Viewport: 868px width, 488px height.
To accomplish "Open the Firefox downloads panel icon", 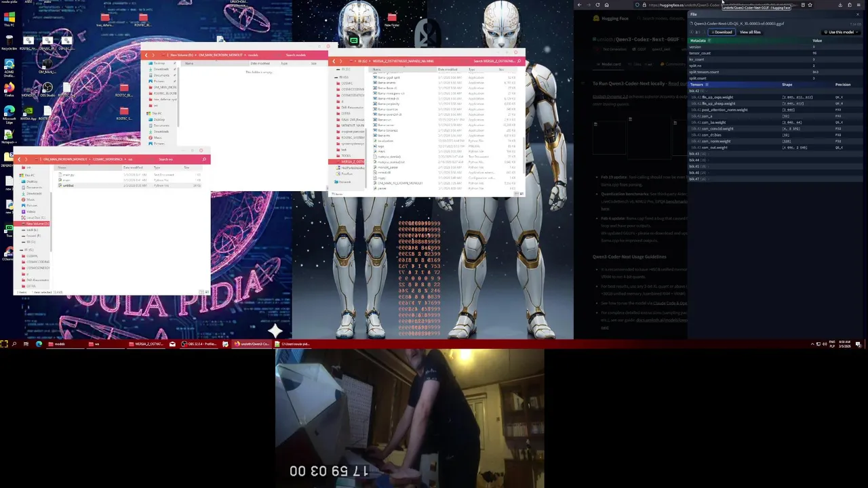I will [840, 5].
